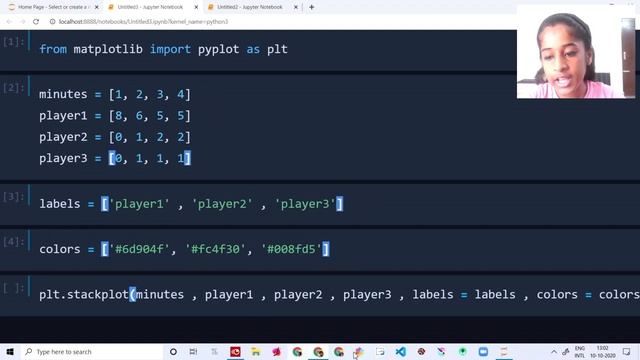Open Visual Studio Code from taskbar
This screenshot has width=640, height=360.
(401, 351)
